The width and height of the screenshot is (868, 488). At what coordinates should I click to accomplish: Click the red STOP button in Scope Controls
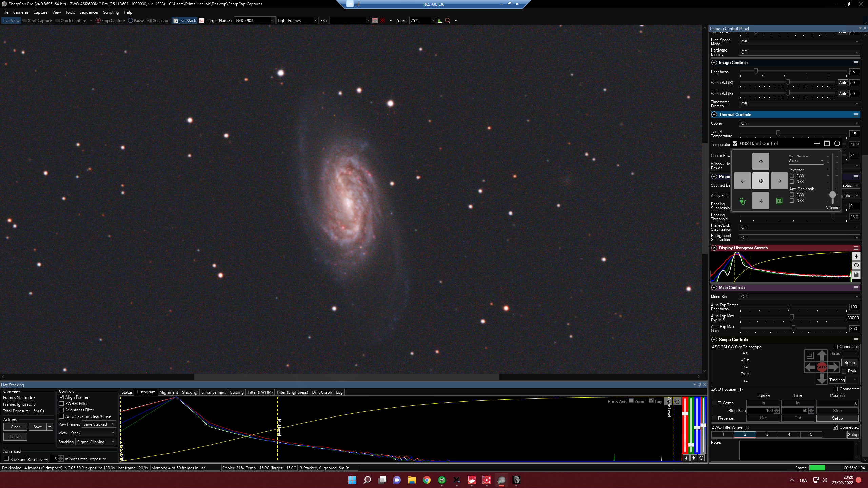pos(822,367)
